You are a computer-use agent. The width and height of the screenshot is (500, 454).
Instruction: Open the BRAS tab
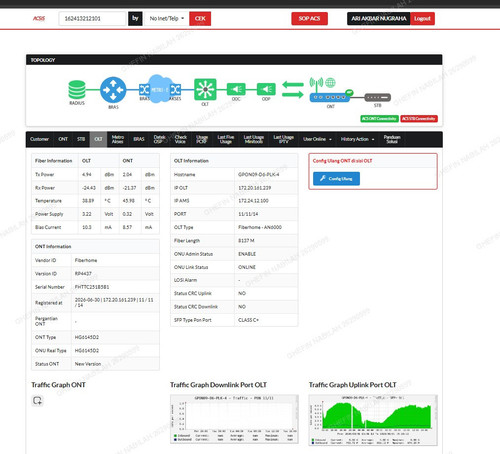point(139,139)
